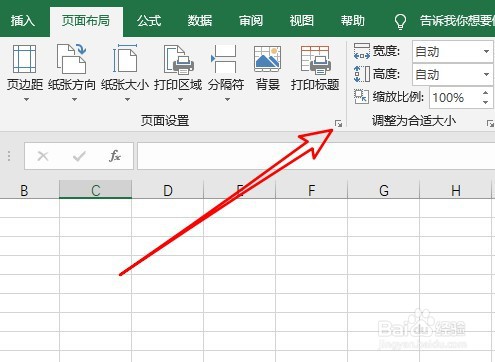This screenshot has width=495, height=362.
Task: Select column C header
Action: pos(96,190)
